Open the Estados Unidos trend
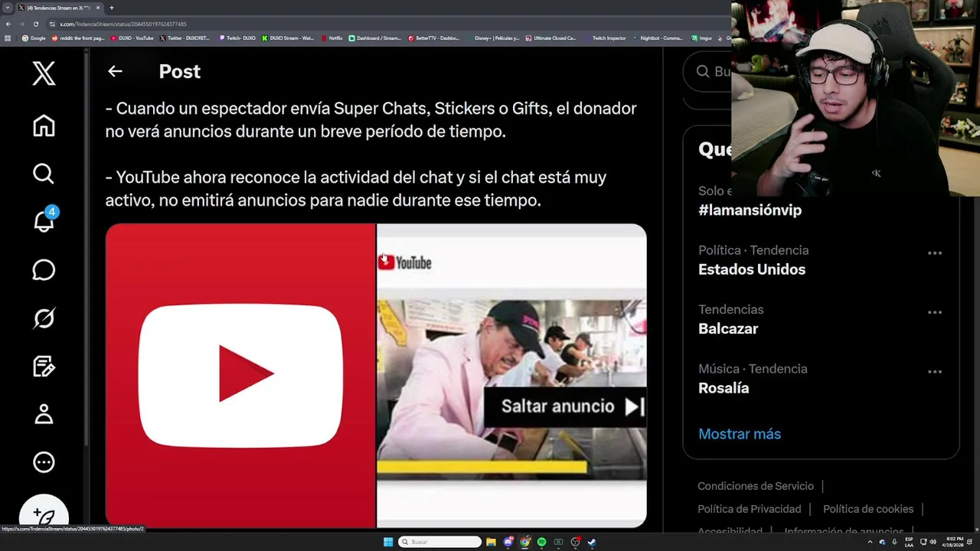The width and height of the screenshot is (980, 551). pos(752,269)
